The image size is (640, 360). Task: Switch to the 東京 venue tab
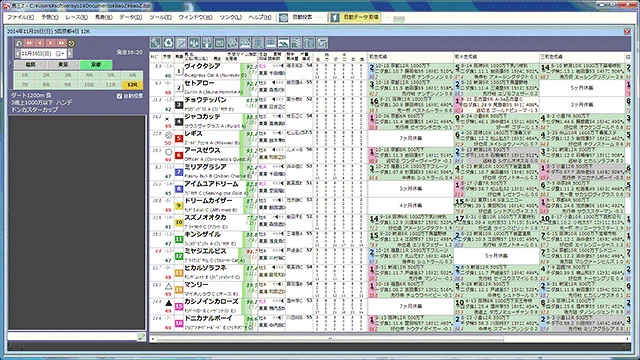coord(63,64)
